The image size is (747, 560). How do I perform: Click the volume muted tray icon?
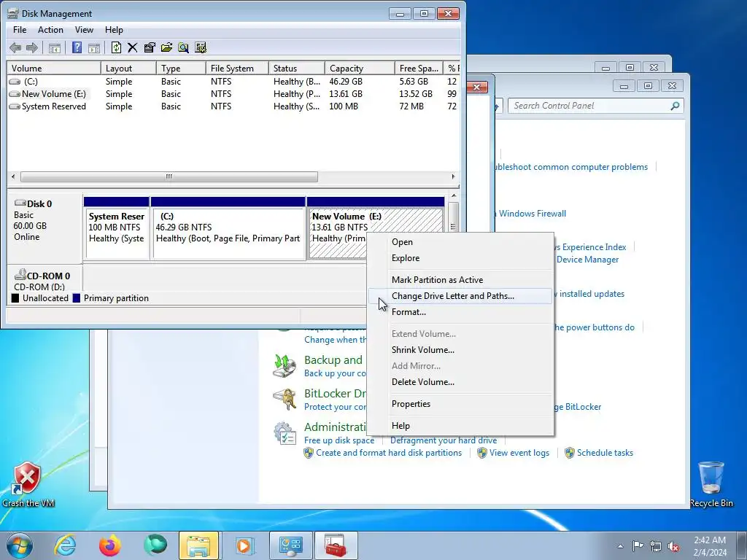point(673,546)
